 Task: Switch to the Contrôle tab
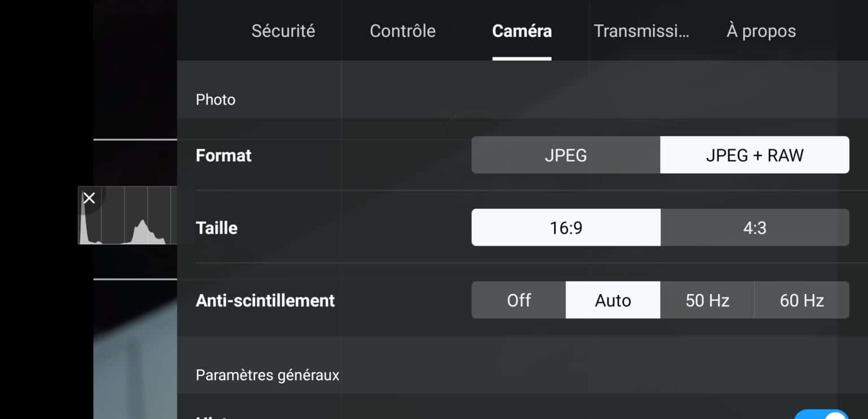pos(402,31)
